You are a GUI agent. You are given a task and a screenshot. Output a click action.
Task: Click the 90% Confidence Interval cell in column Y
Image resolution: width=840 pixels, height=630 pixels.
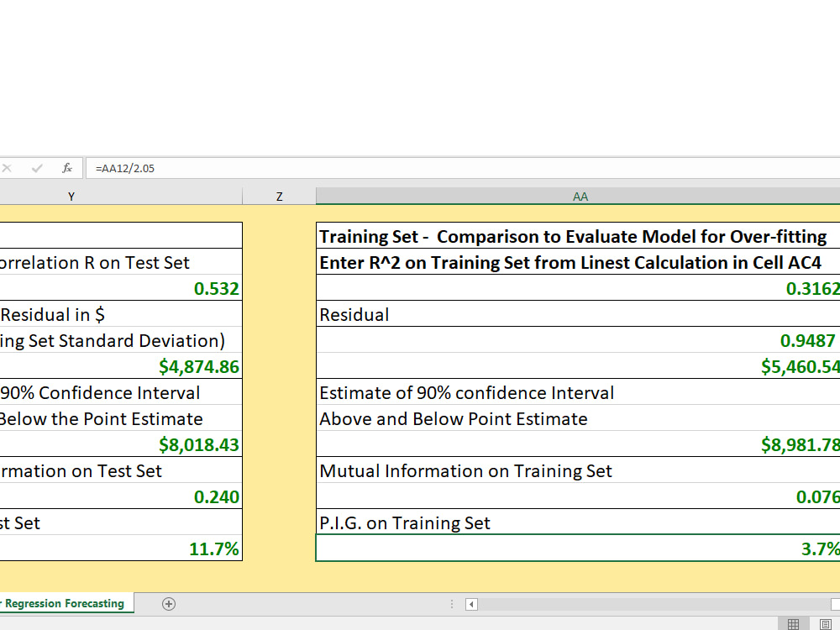coord(121,392)
